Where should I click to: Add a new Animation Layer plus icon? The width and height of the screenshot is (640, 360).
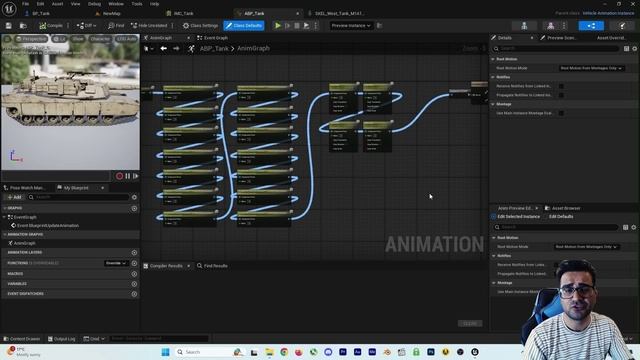click(134, 253)
